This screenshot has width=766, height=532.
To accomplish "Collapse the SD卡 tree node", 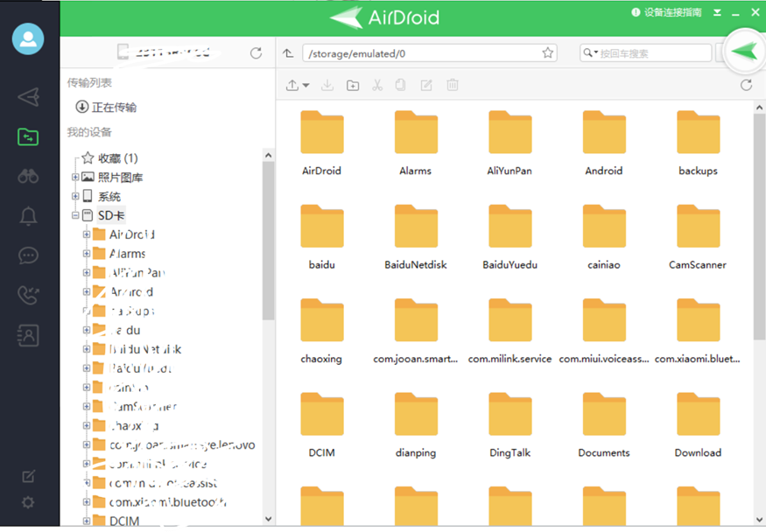I will pos(75,215).
